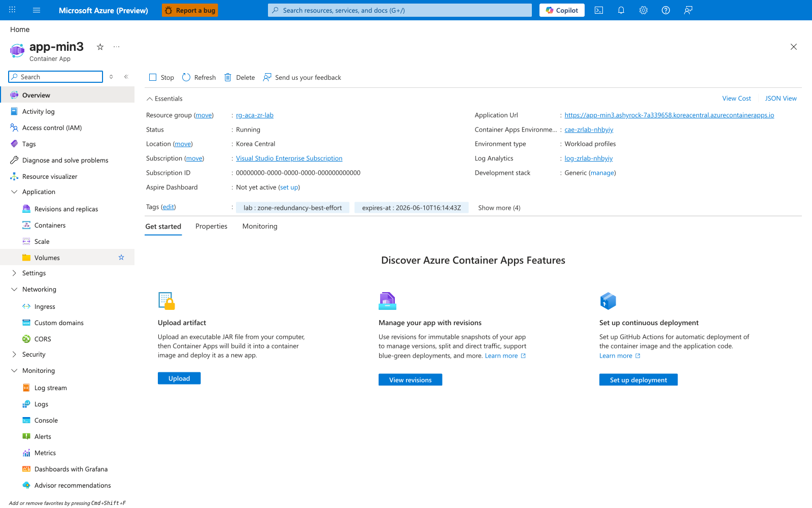Open Cloud Shell from the top bar

pos(599,10)
